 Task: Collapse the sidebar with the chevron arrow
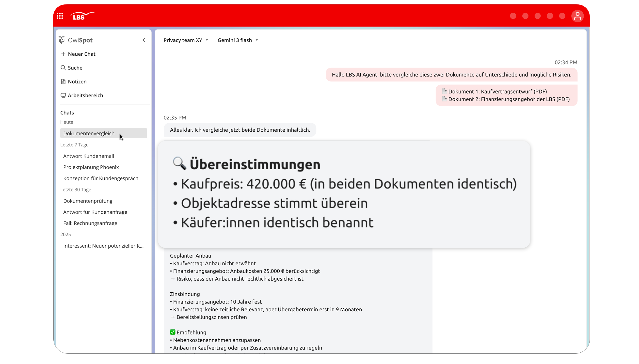pyautogui.click(x=144, y=40)
